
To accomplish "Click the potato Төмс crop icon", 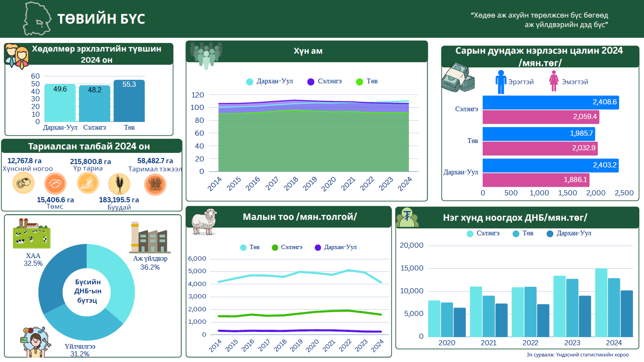I will tap(55, 184).
